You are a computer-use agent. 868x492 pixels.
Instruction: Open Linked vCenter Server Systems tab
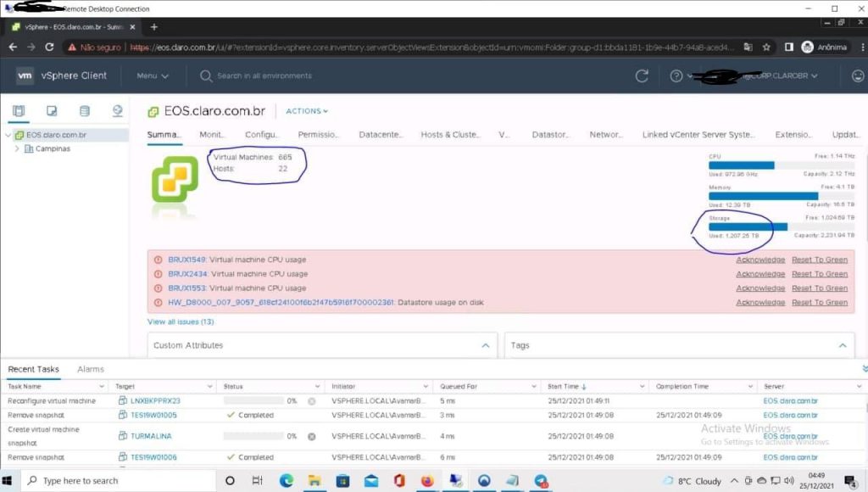click(698, 135)
